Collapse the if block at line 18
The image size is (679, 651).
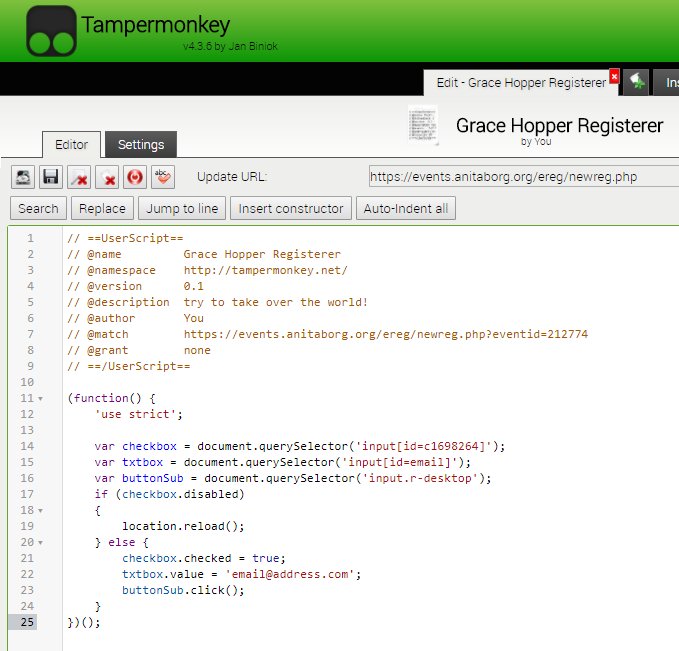[40, 511]
